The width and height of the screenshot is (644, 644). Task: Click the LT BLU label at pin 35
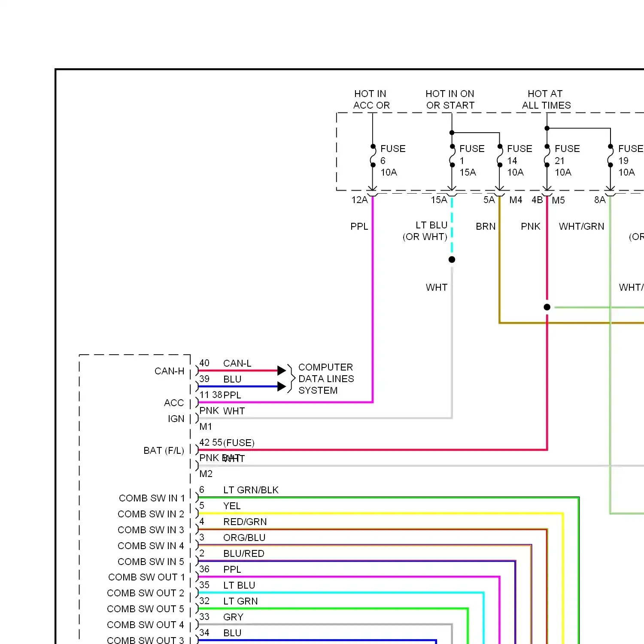(239, 585)
